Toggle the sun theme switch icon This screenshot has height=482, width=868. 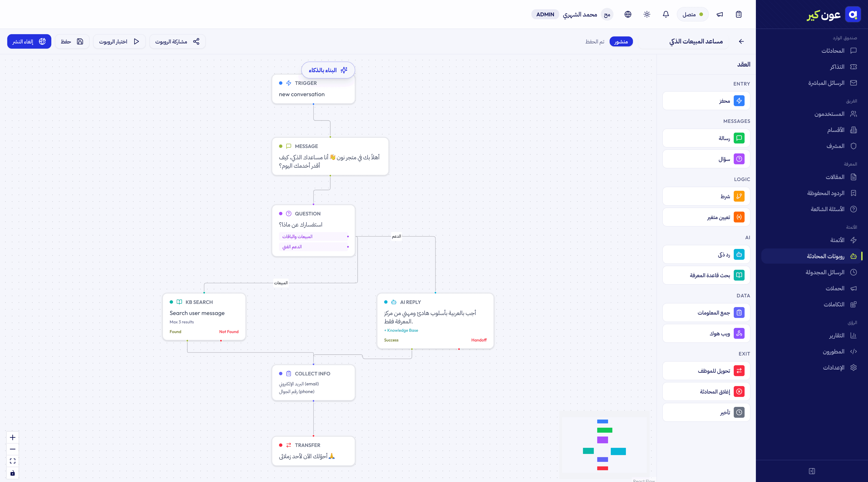(647, 14)
